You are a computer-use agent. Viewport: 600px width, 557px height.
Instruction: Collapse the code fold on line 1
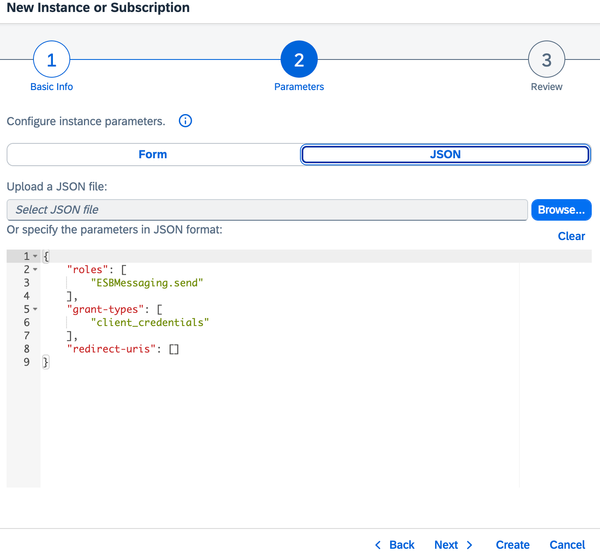pyautogui.click(x=35, y=256)
